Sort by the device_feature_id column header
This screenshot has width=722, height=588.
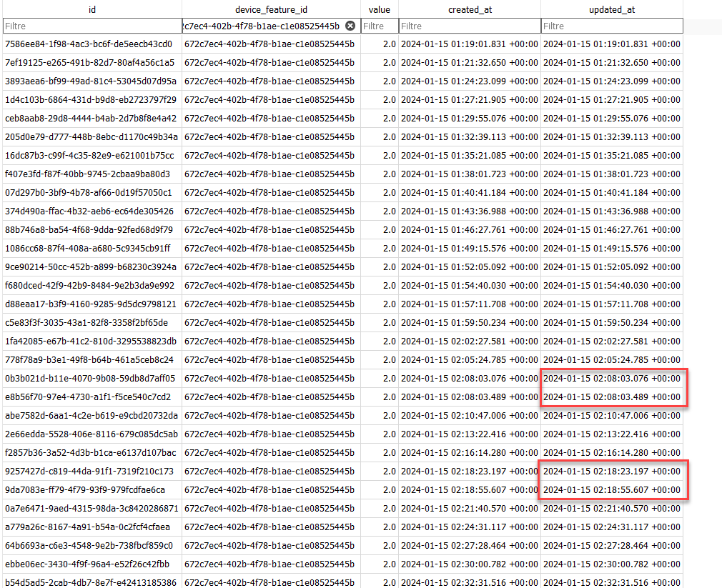[271, 9]
